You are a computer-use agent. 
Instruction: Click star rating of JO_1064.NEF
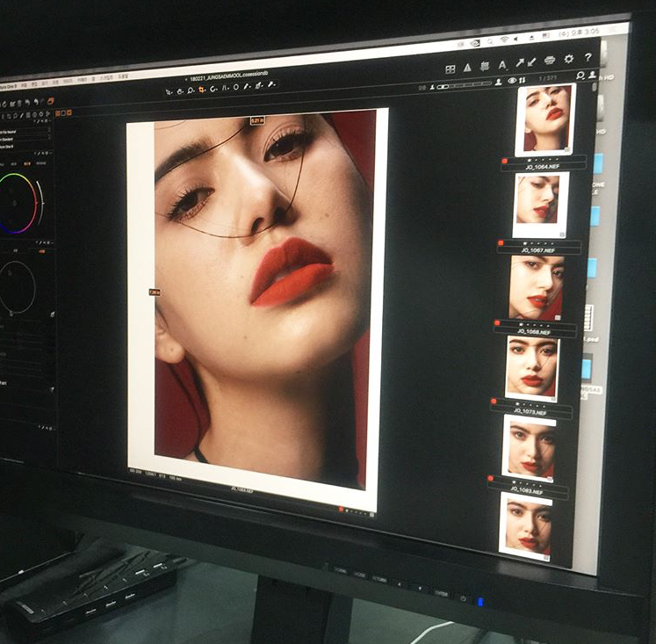[x=543, y=160]
